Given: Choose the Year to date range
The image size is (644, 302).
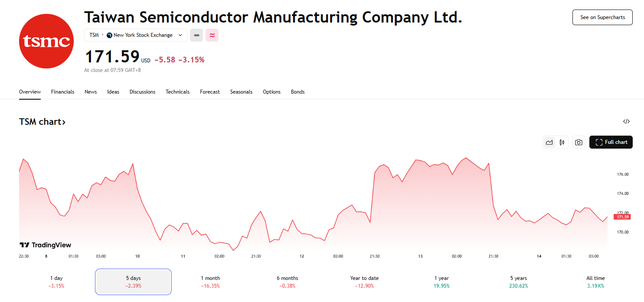Looking at the screenshot, I should (364, 282).
